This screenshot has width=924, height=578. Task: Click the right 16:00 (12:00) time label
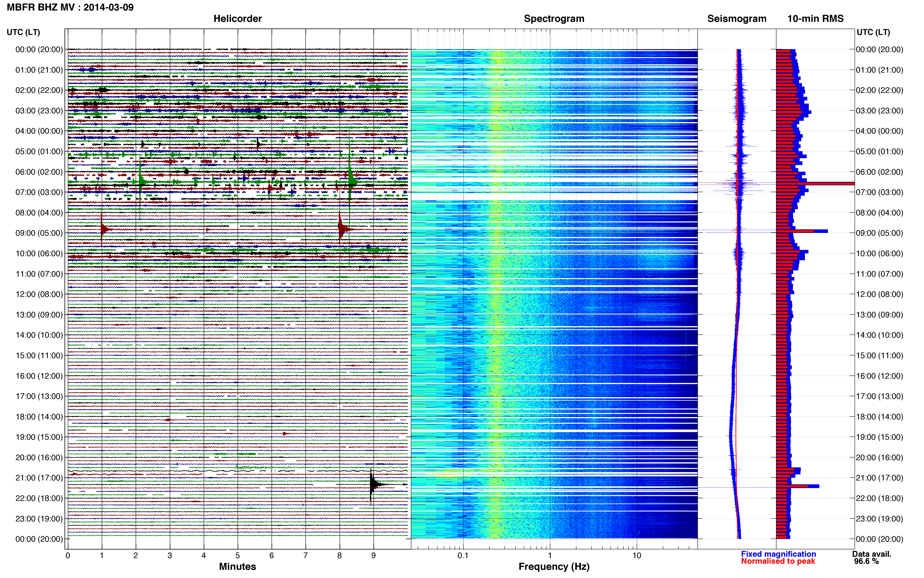pos(879,376)
